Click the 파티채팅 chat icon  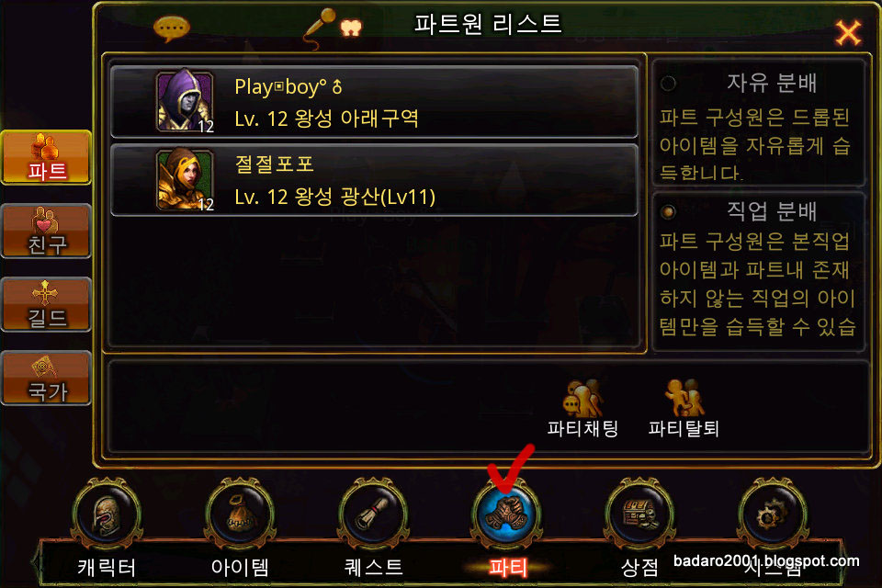coord(582,397)
